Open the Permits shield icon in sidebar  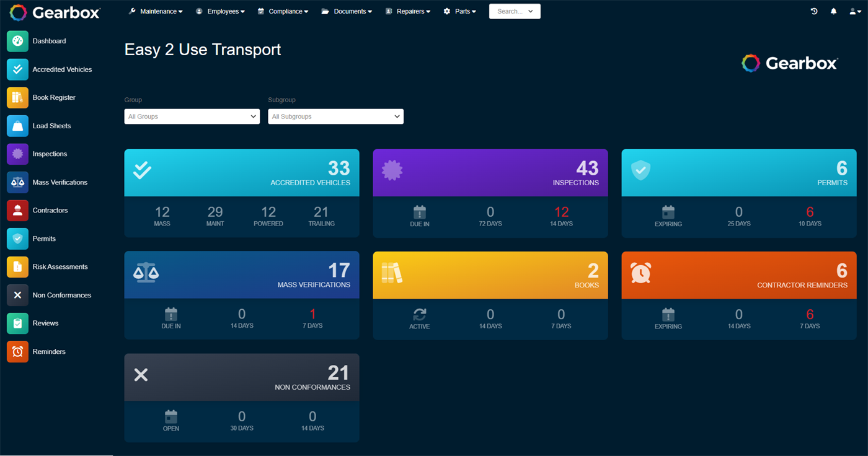[x=17, y=239]
